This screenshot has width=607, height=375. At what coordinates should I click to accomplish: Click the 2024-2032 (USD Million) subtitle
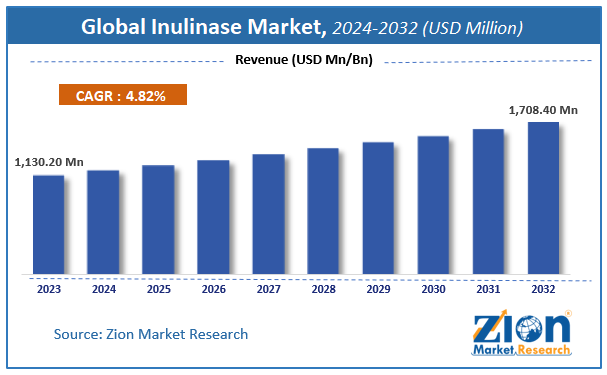(427, 28)
